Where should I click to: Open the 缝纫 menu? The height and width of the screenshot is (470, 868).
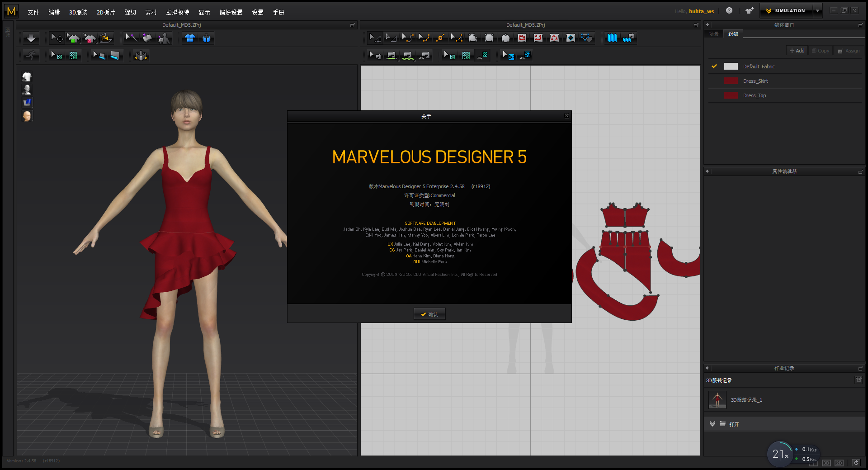(130, 12)
